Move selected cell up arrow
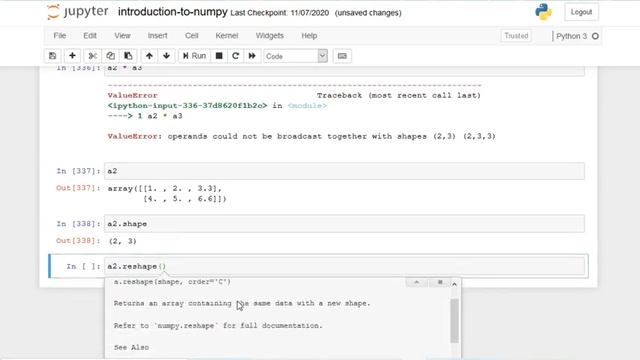640x360 pixels. [149, 56]
